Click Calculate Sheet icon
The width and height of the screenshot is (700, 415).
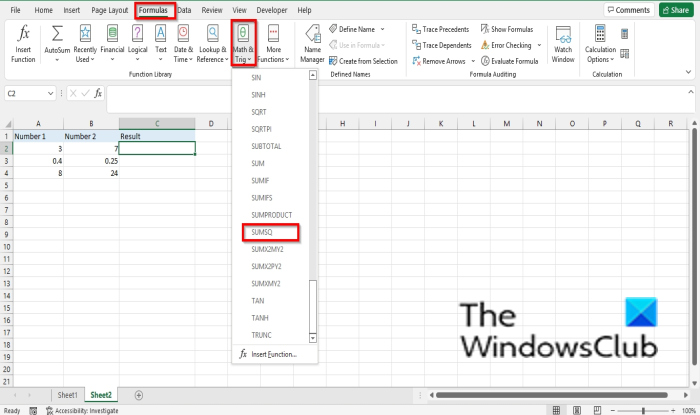click(x=625, y=54)
